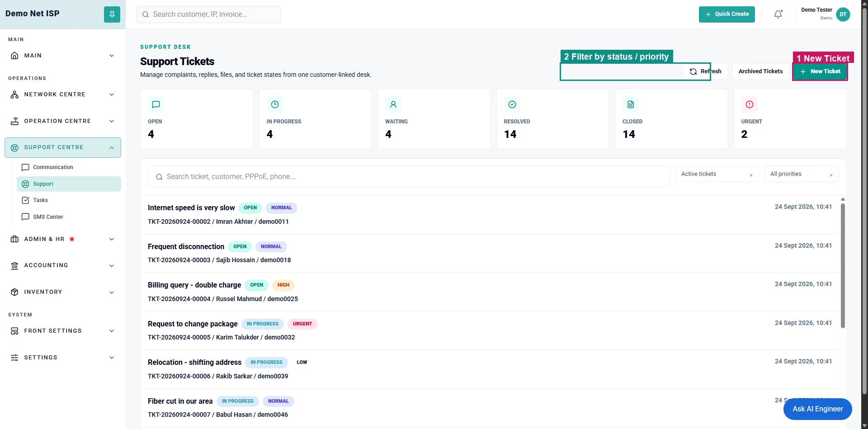Expand the Accounting menu chevron
This screenshot has height=429, width=868.
pos(112,266)
